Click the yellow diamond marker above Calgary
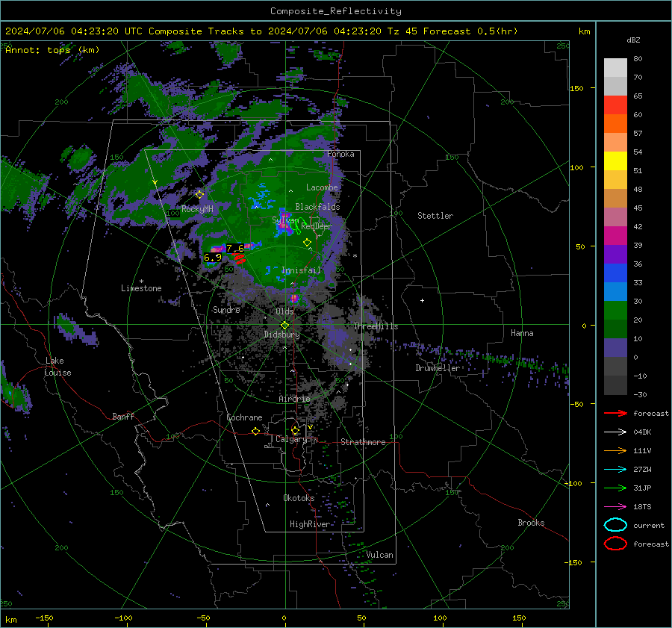This screenshot has height=628, width=672. (x=295, y=430)
